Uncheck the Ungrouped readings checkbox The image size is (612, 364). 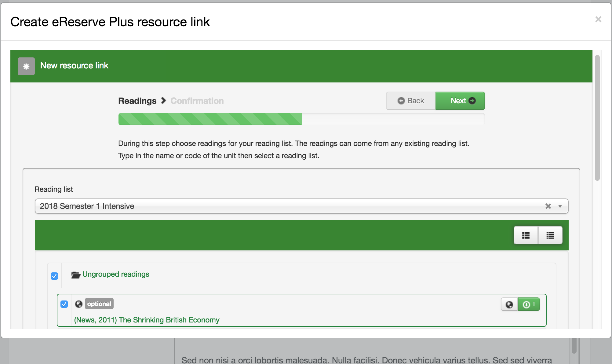pos(54,276)
